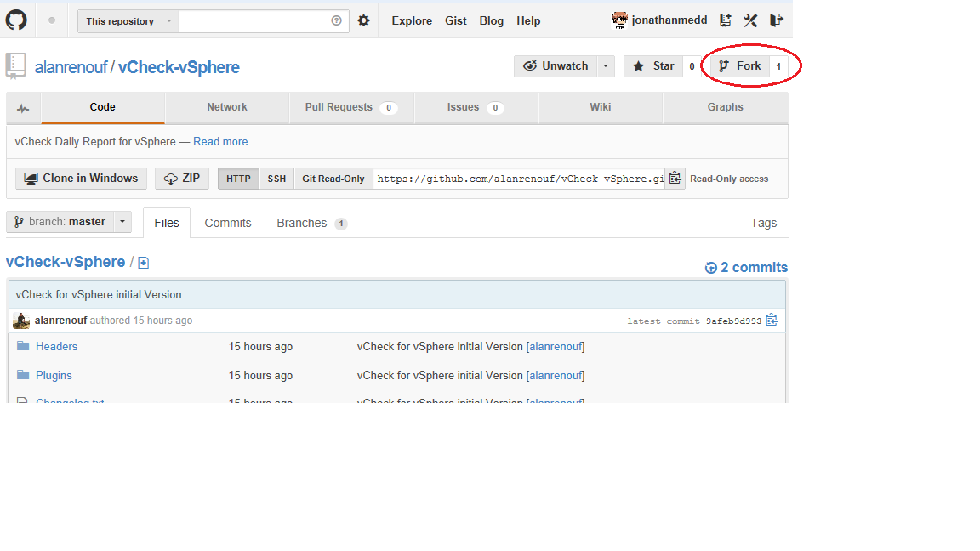Go to the Issues tab
This screenshot has height=551, width=980.
476,107
